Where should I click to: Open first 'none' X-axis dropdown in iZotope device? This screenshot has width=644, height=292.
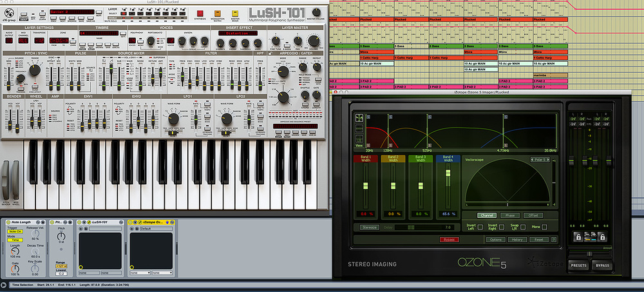click(x=140, y=273)
